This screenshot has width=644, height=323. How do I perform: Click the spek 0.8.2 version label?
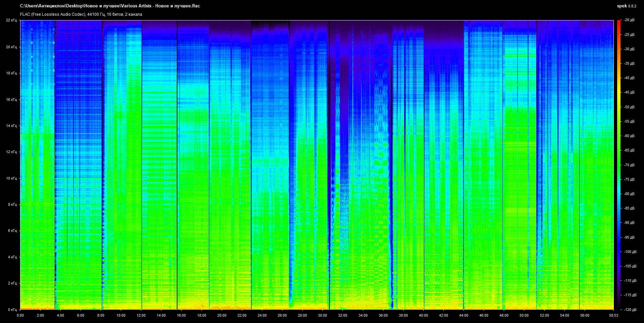tap(626, 6)
